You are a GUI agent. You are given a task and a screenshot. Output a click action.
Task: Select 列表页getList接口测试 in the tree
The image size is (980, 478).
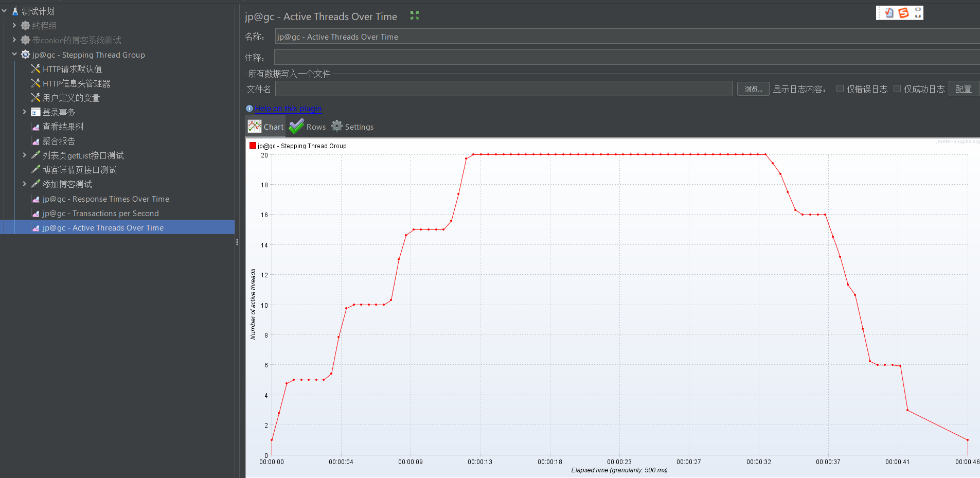click(83, 155)
